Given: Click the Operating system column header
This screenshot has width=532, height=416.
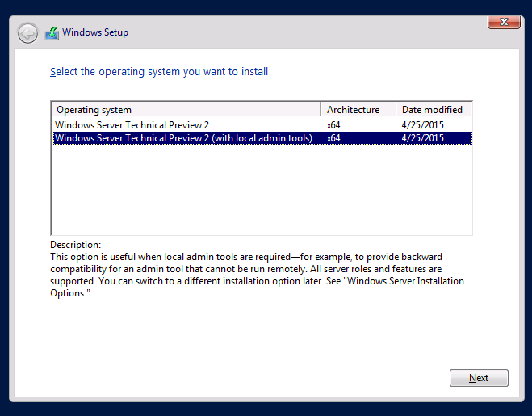Looking at the screenshot, I should [x=186, y=110].
